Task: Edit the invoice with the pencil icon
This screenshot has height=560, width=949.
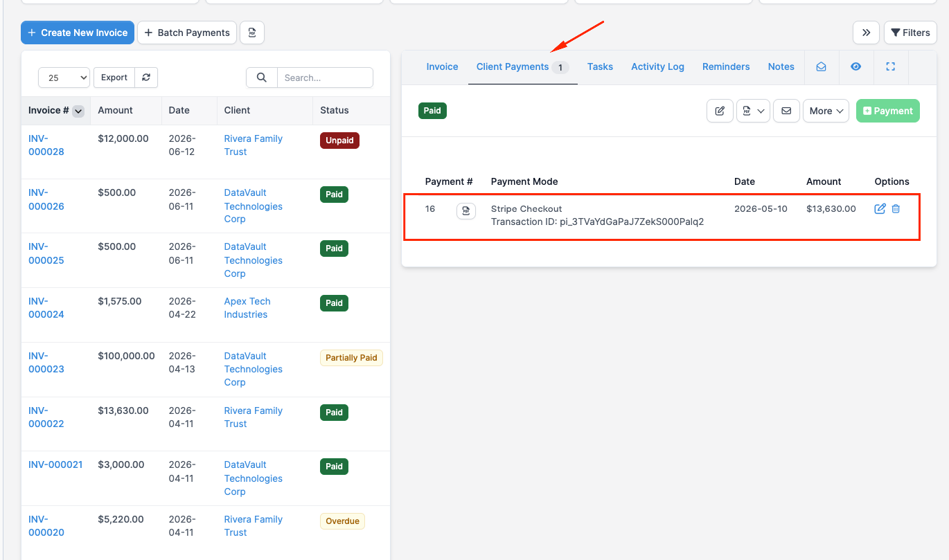Action: 720,111
